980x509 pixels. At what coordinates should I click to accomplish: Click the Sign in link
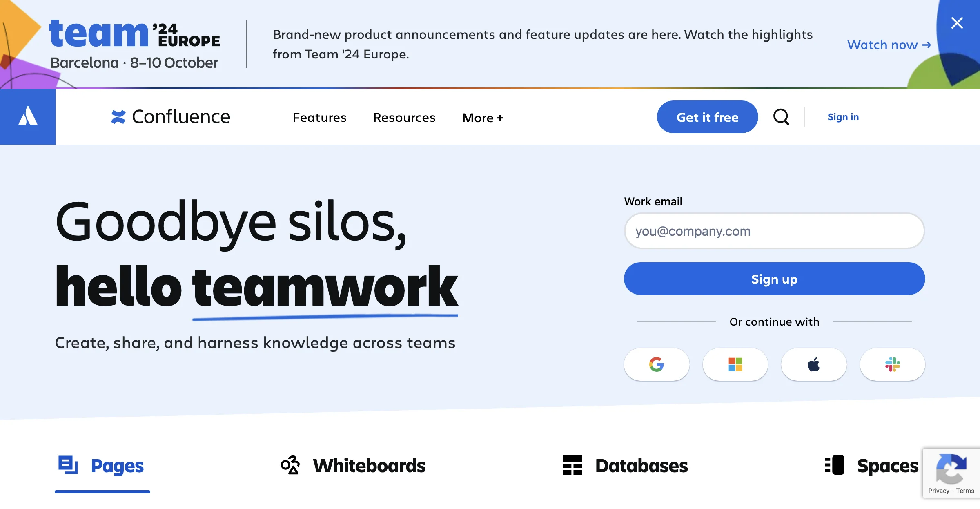coord(843,117)
